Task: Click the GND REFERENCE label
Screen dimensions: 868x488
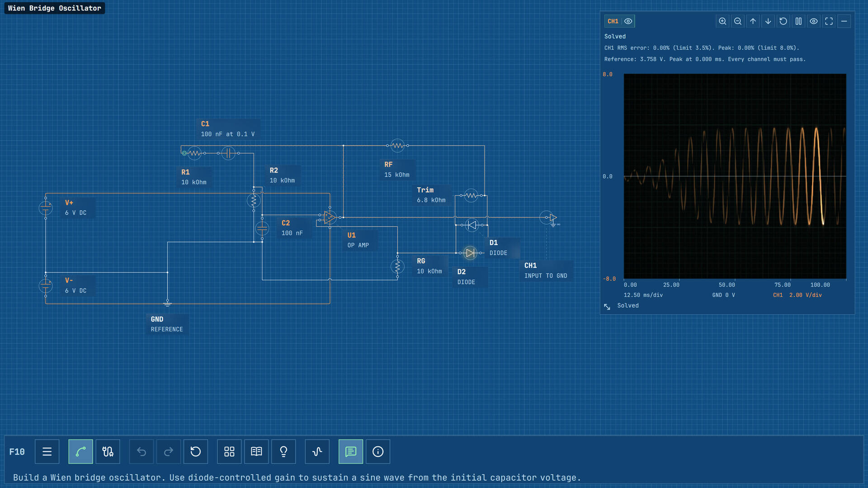Action: pos(167,324)
